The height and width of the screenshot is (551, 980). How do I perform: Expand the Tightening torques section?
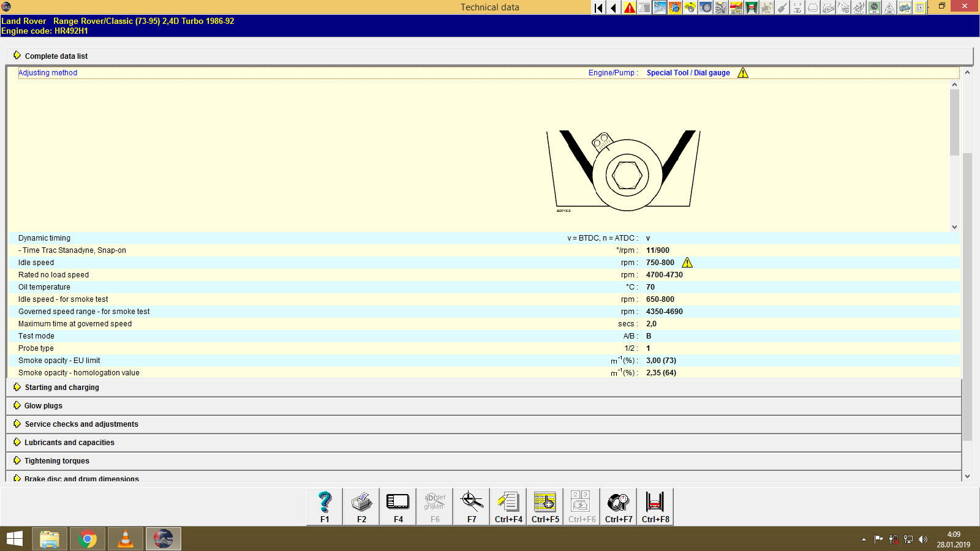click(x=56, y=460)
